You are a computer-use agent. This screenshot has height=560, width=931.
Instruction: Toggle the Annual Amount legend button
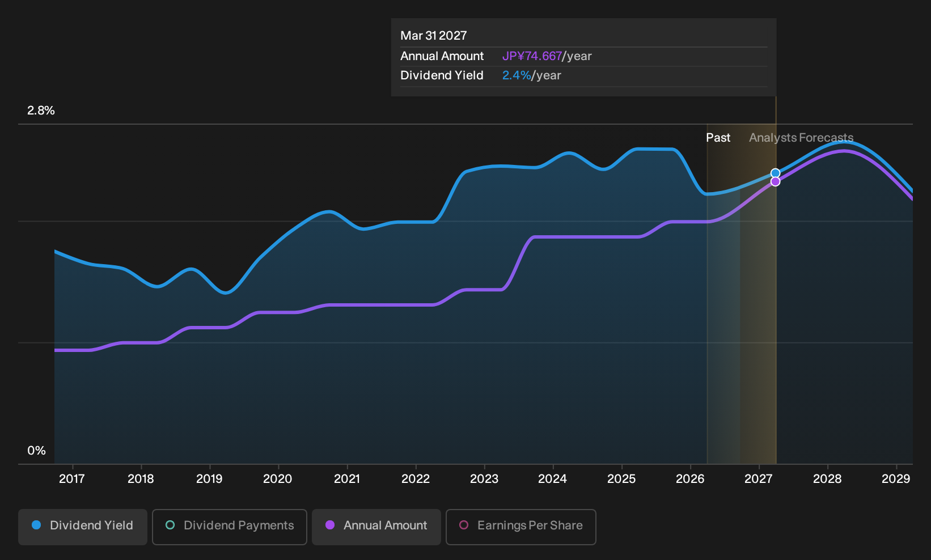[x=376, y=527]
